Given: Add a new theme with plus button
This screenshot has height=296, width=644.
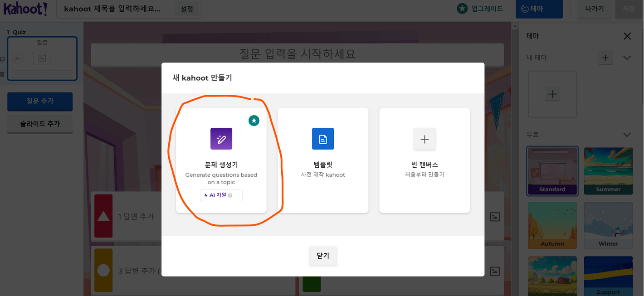Looking at the screenshot, I should pos(606,58).
